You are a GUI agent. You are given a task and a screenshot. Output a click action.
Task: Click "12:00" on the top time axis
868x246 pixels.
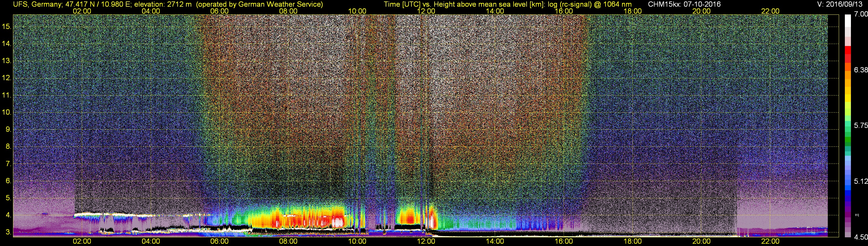point(426,11)
